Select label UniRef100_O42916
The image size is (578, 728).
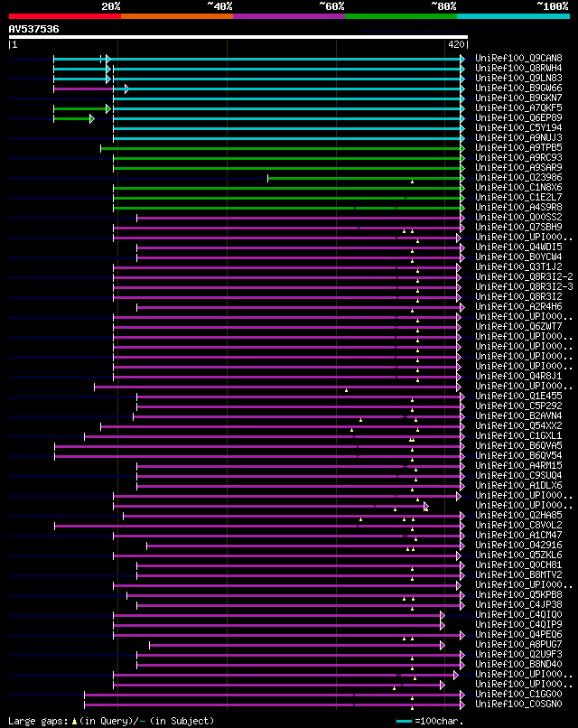(x=518, y=545)
